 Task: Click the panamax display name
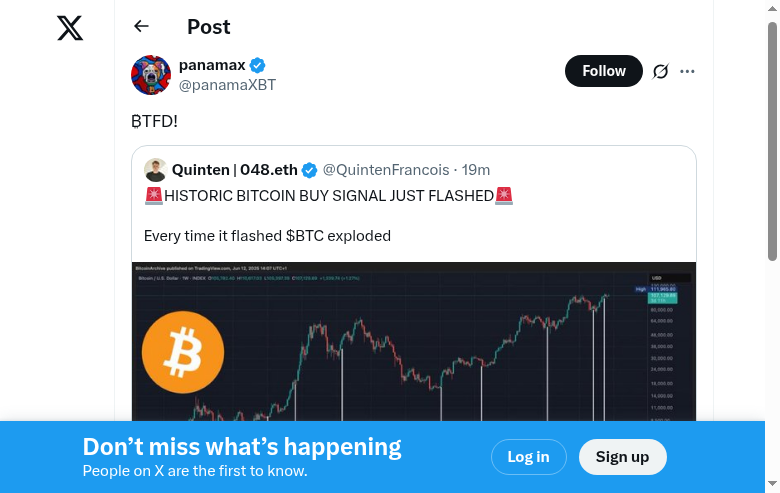(212, 66)
